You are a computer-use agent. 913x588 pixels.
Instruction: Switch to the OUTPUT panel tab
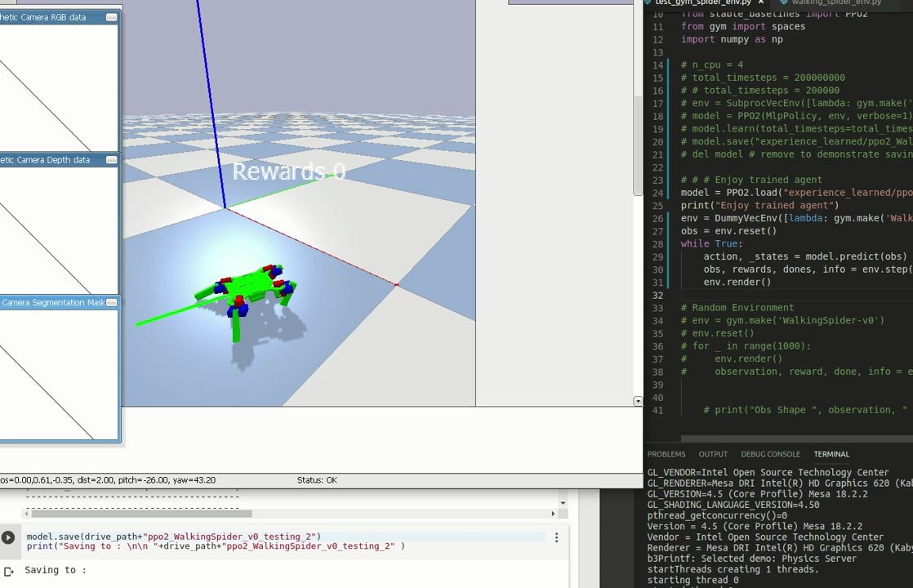coord(713,454)
